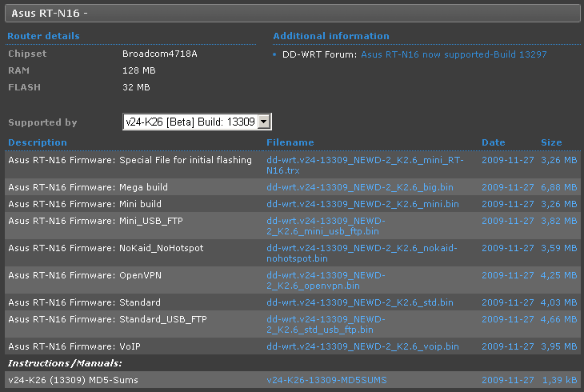Click the Description column header
The height and width of the screenshot is (392, 584).
point(38,142)
